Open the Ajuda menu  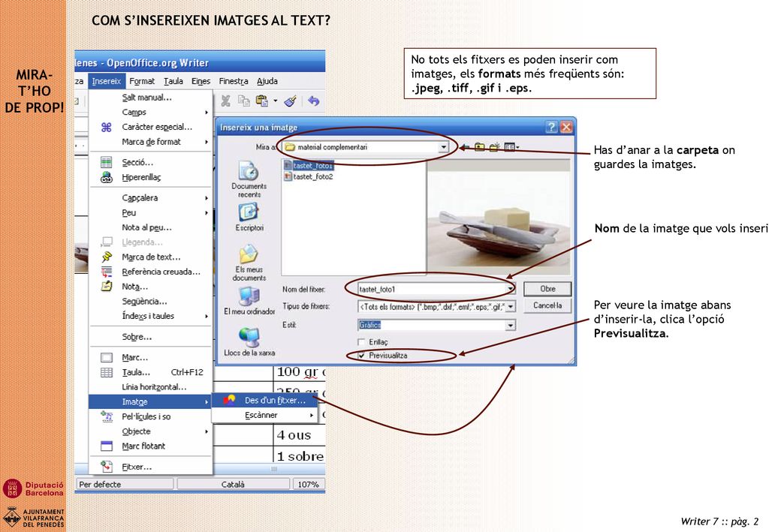tap(267, 81)
